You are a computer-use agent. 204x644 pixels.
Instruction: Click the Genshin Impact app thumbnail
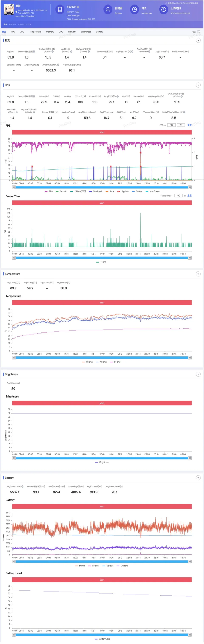click(9, 10)
